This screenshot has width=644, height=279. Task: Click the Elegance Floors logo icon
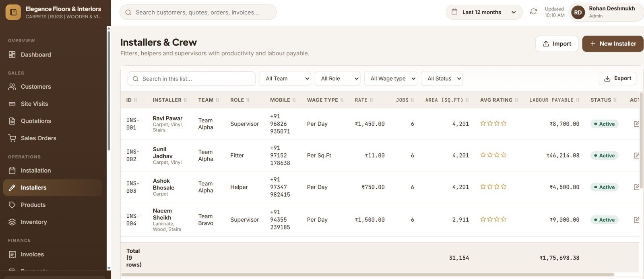coord(13,12)
